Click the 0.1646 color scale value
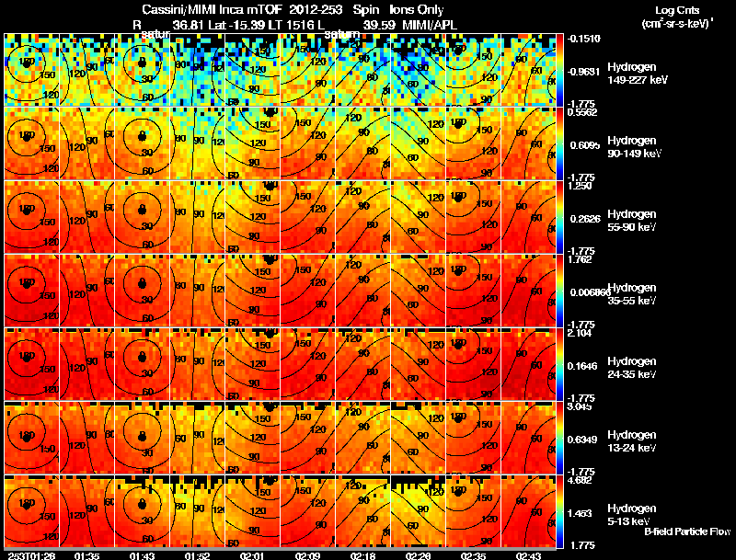Image resolution: width=736 pixels, height=560 pixels. [583, 366]
